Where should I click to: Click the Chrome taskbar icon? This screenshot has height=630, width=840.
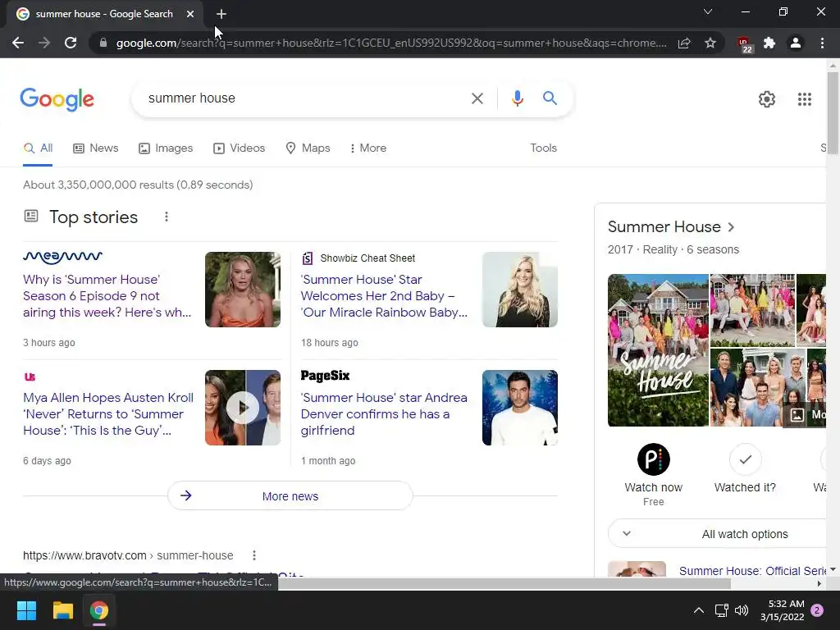99,610
